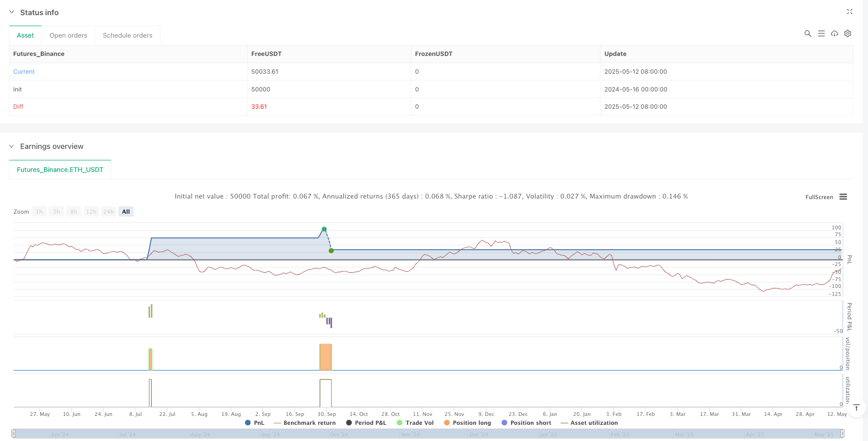Toggle the PnL legend series
Image resolution: width=868 pixels, height=441 pixels.
pyautogui.click(x=254, y=423)
